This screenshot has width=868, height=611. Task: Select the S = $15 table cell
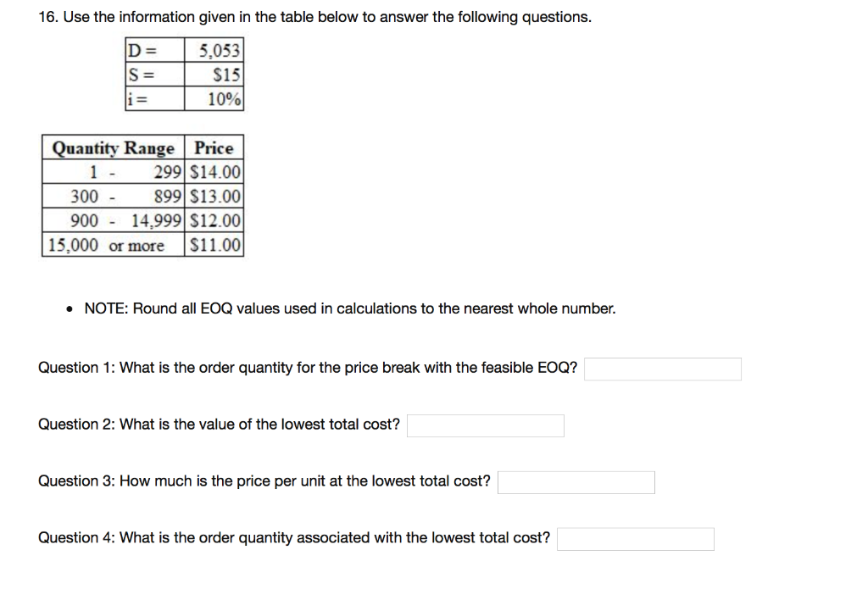(185, 75)
